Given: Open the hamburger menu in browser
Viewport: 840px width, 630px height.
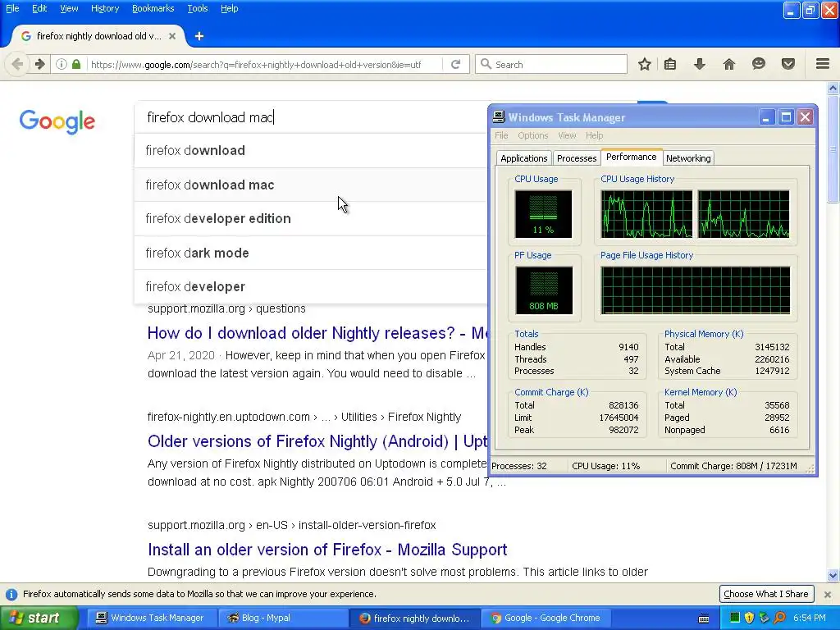Looking at the screenshot, I should (x=823, y=64).
